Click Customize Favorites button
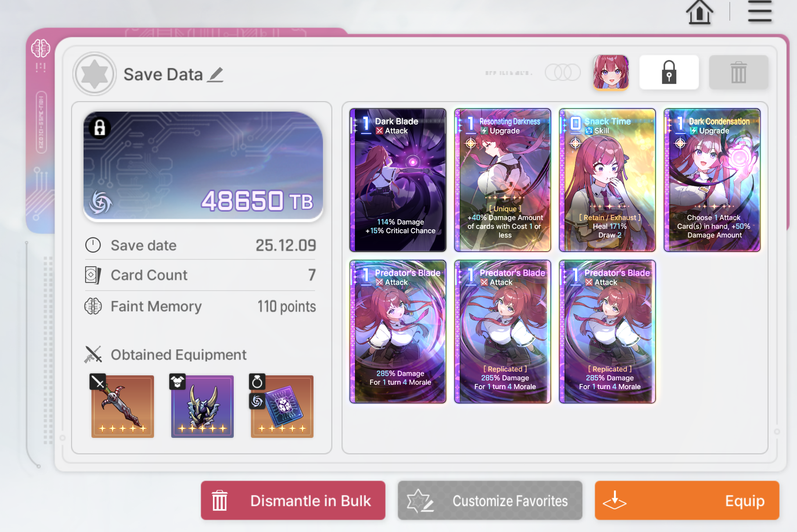This screenshot has height=532, width=797. 490,500
